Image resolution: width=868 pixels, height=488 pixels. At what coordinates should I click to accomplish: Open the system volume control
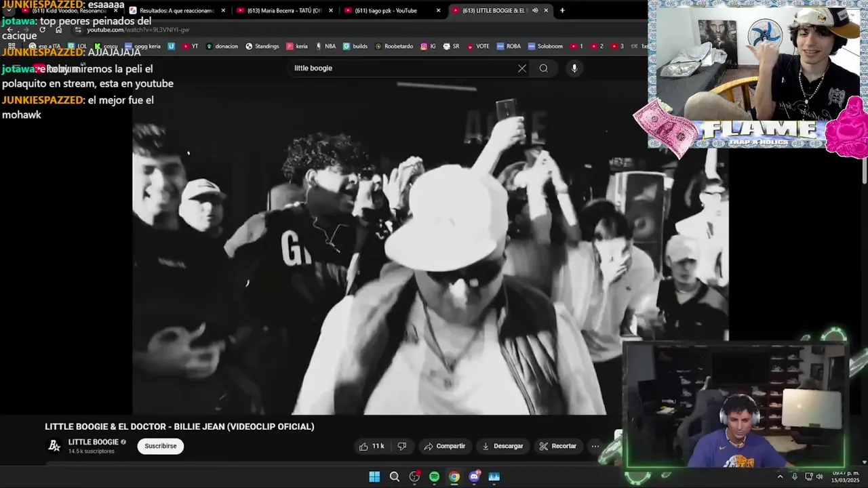coord(819,476)
